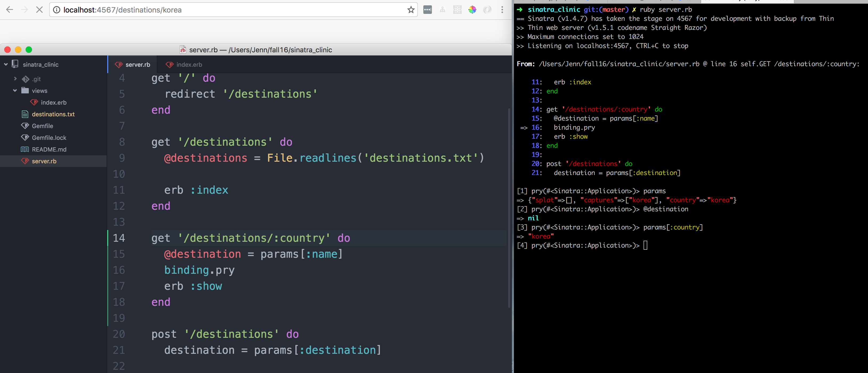This screenshot has height=373, width=868.
Task: Click the README.md book icon
Action: point(25,149)
